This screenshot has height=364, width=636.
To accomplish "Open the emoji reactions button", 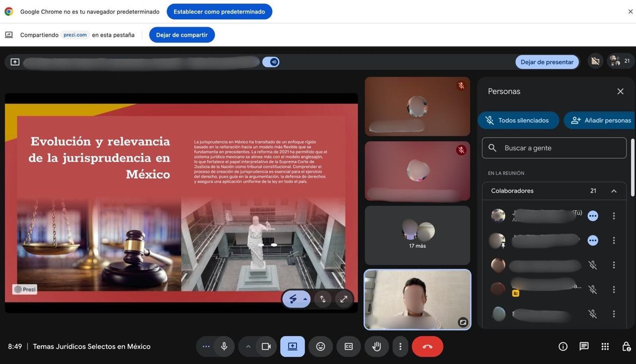I will [x=320, y=347].
